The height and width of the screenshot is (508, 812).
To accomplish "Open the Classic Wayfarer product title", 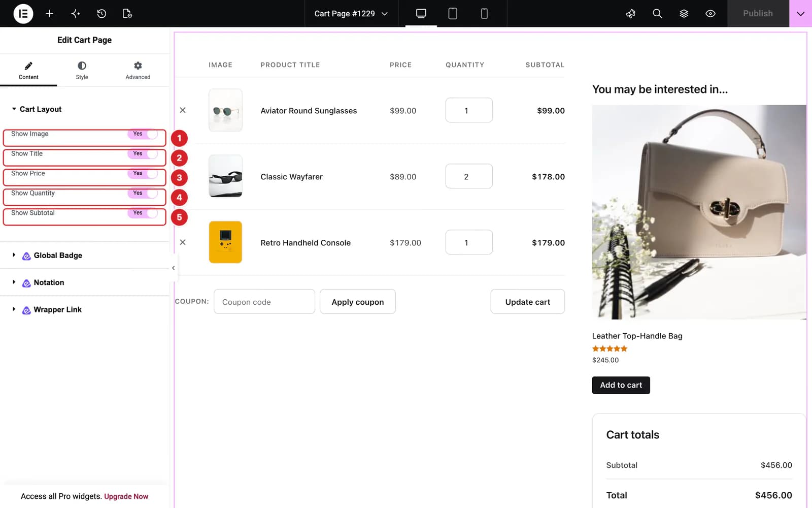I will [292, 177].
